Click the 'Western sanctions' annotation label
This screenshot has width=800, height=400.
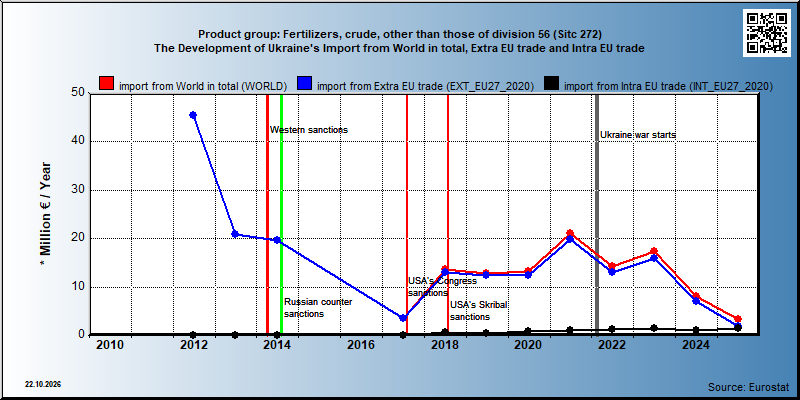(309, 130)
